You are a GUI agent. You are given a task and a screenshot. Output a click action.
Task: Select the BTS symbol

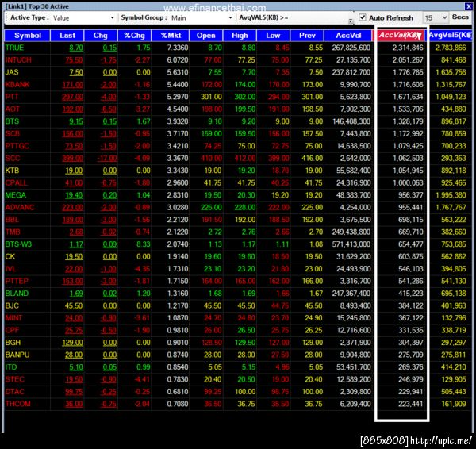[x=12, y=121]
